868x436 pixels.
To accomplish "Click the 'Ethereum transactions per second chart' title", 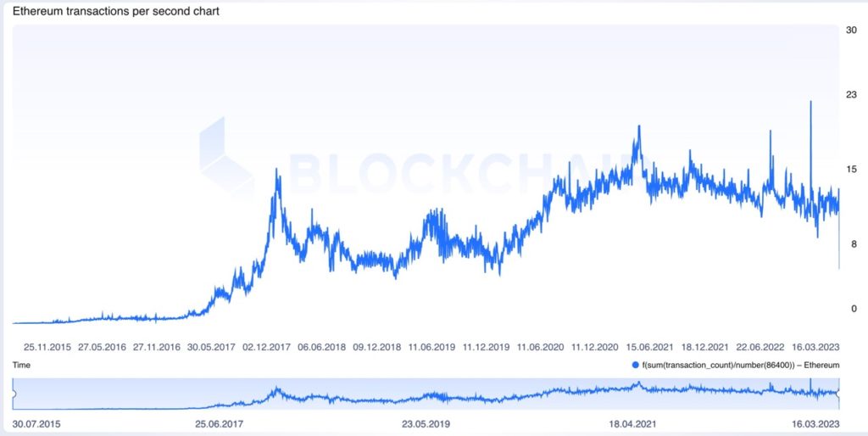I will click(115, 12).
